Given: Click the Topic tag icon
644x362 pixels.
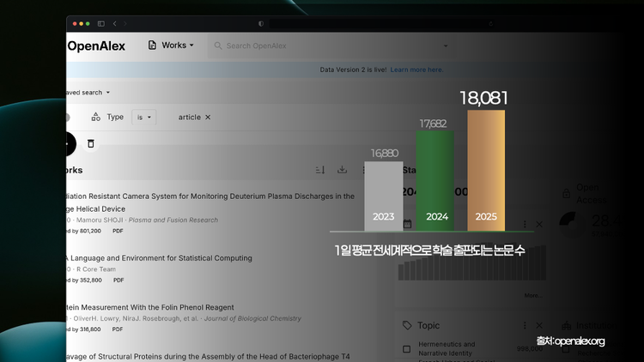Looking at the screenshot, I should click(x=407, y=325).
